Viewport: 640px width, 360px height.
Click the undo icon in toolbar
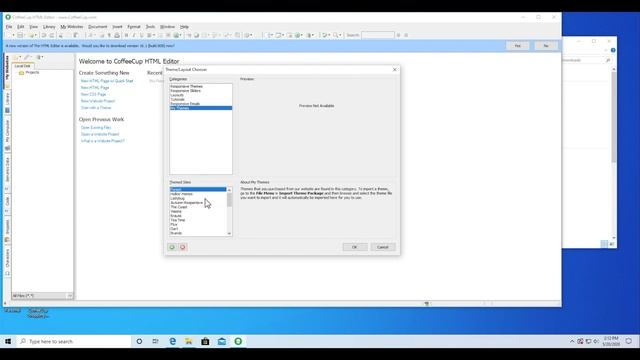[44, 35]
